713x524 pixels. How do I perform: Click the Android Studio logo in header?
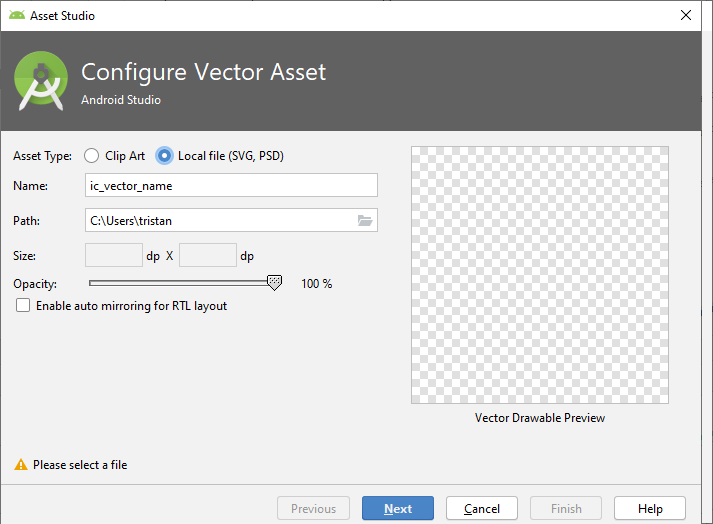point(41,82)
